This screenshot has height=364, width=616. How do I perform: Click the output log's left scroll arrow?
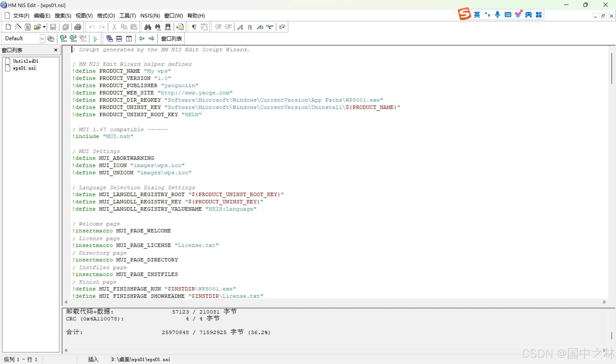(65, 350)
